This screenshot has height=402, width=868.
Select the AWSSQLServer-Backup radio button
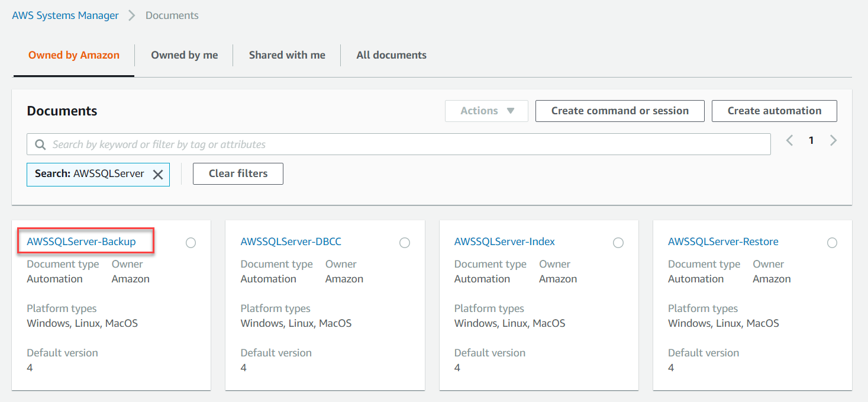coord(191,242)
